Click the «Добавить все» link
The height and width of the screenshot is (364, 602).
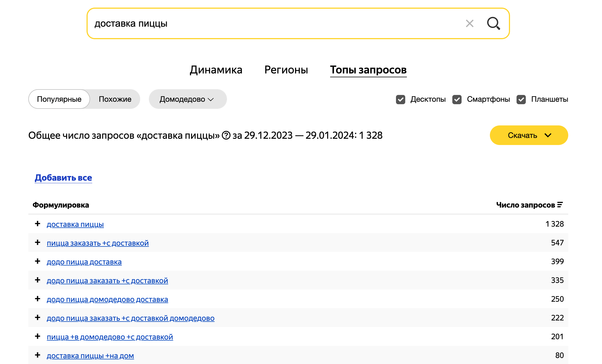pos(63,177)
